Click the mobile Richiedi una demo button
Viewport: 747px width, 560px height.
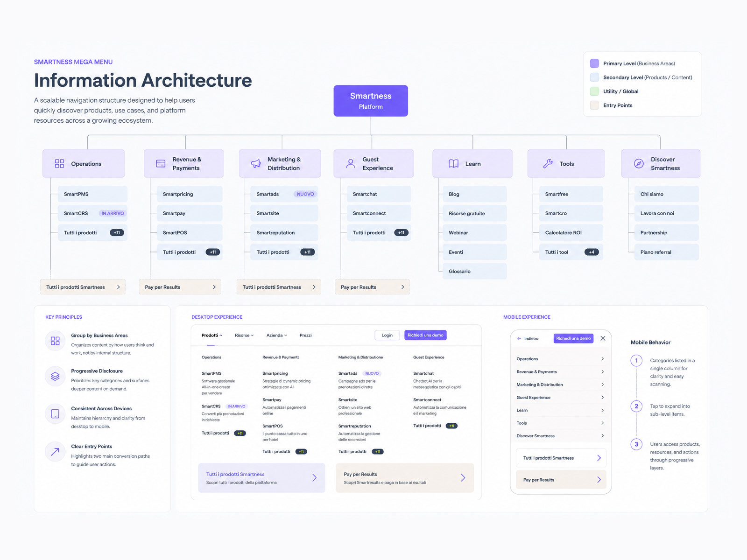click(x=573, y=338)
